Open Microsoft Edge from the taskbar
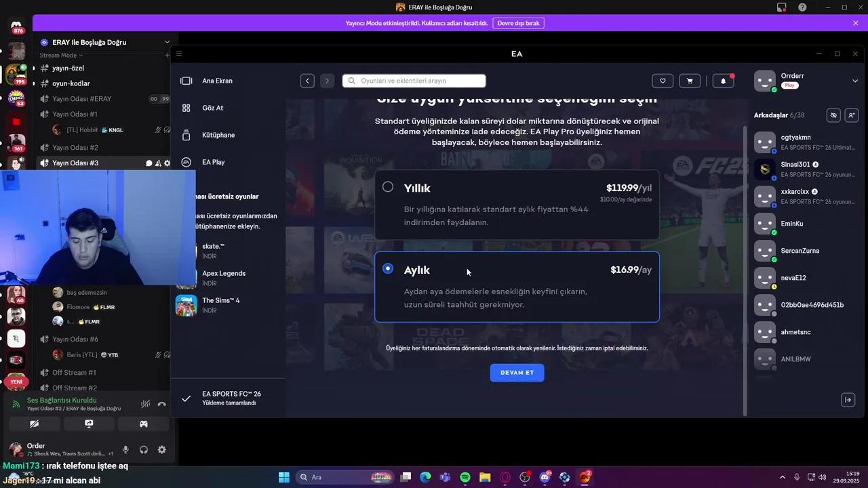The image size is (868, 488). point(425,477)
